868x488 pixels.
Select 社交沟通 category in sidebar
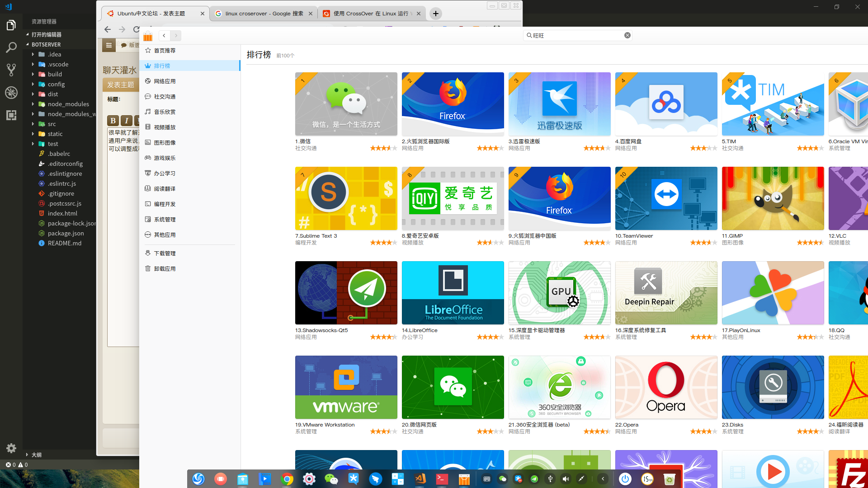tap(190, 97)
